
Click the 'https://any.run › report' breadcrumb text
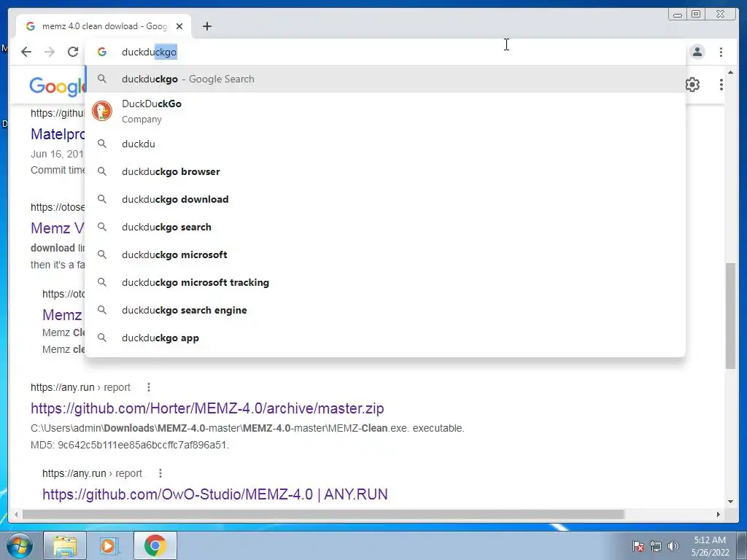(x=80, y=387)
